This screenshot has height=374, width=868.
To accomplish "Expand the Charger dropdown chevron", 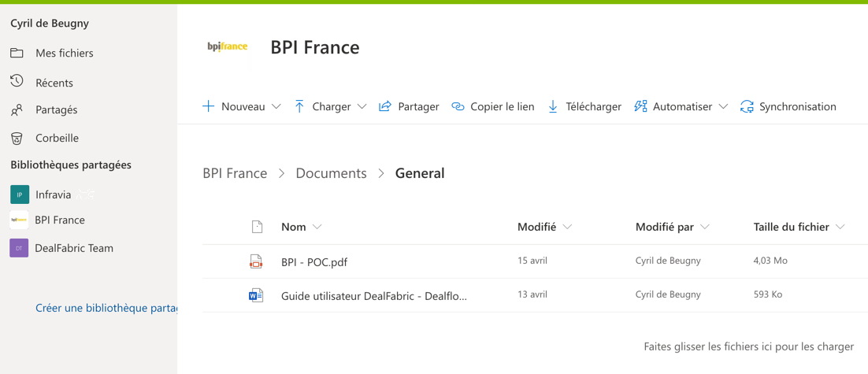I will pos(362,107).
